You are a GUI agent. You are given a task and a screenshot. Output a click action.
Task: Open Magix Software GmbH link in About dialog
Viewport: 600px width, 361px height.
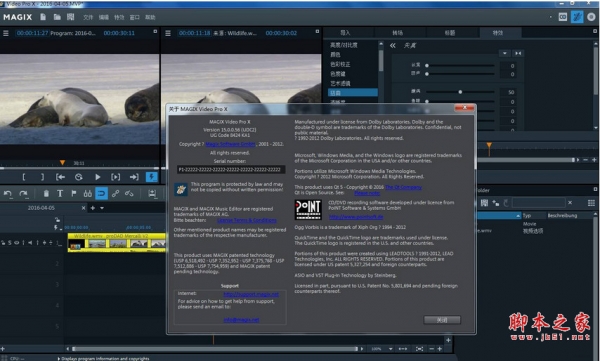coord(230,144)
